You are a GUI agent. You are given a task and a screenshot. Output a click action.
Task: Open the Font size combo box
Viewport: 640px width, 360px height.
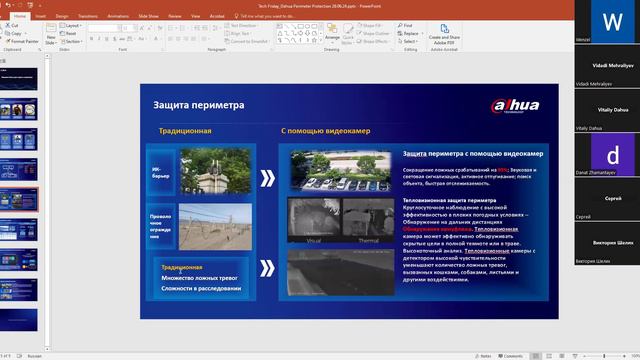pyautogui.click(x=129, y=28)
